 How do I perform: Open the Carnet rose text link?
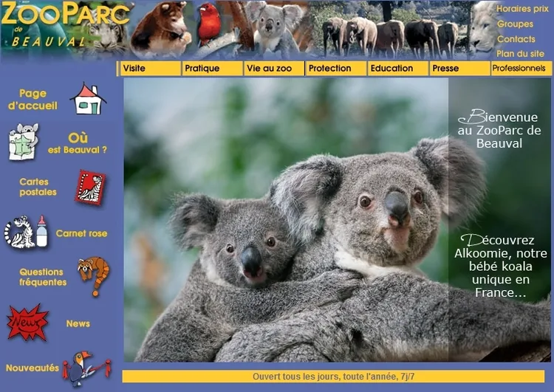tap(81, 233)
